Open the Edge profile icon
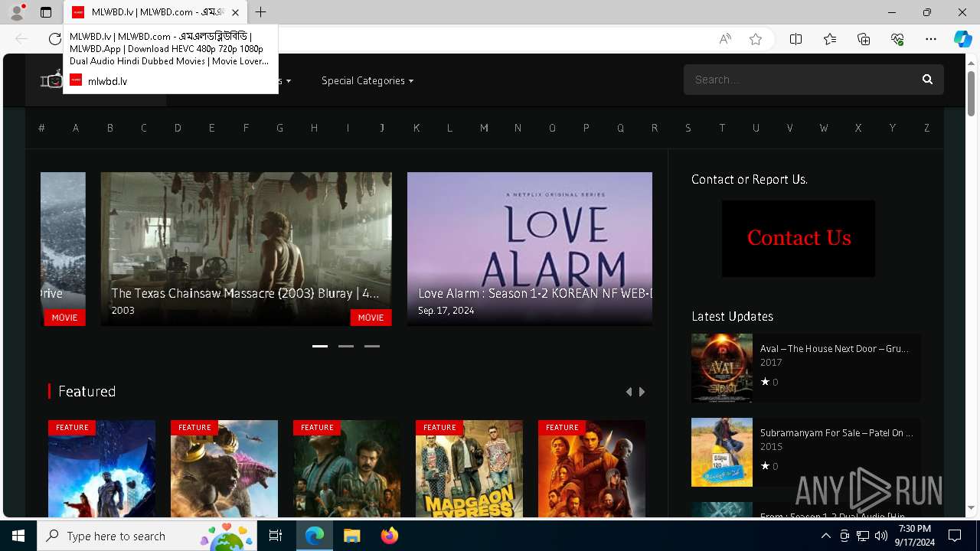The width and height of the screenshot is (980, 551). (16, 12)
